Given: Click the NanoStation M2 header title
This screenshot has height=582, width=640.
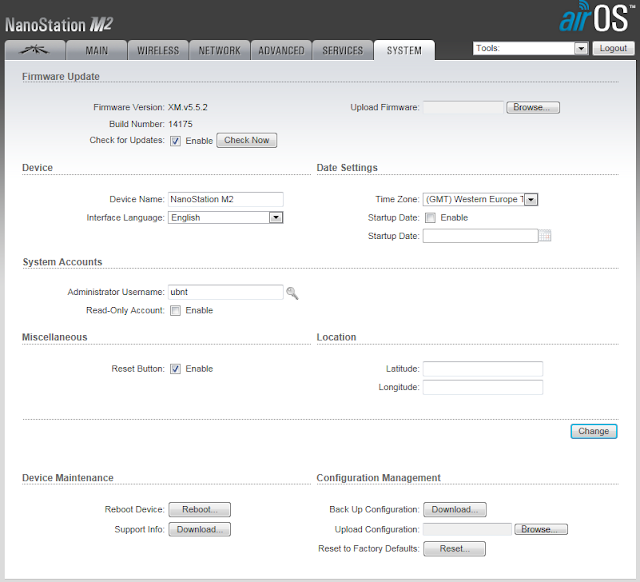Looking at the screenshot, I should point(59,25).
